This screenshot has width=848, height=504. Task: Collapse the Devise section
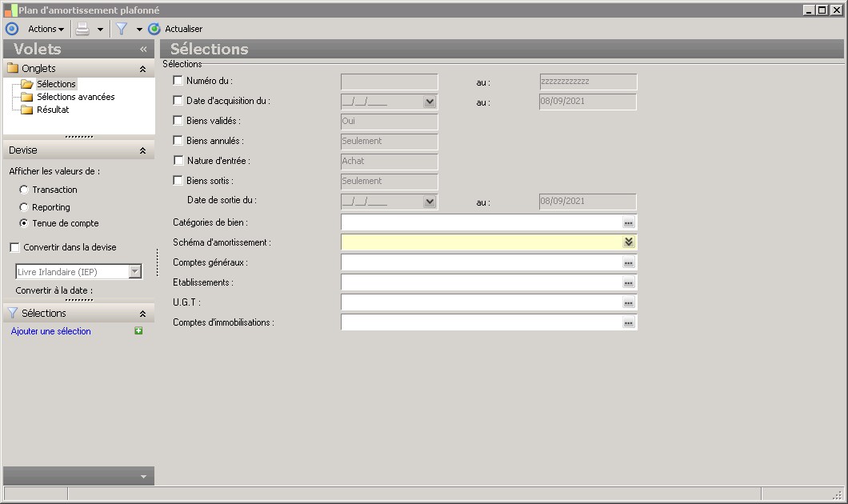[x=142, y=150]
